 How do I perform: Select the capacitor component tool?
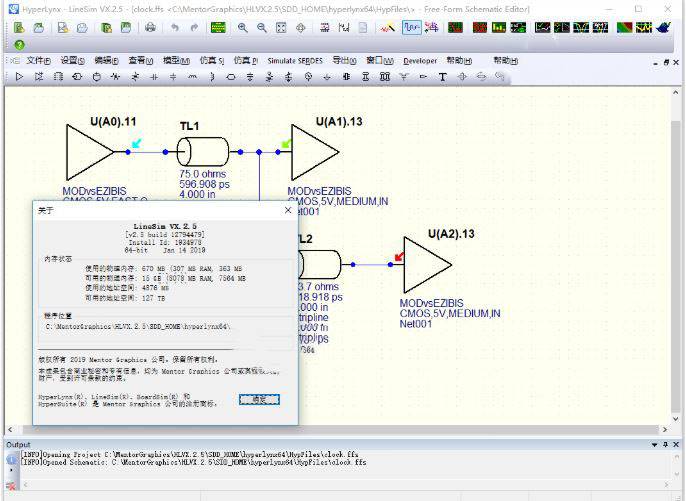pos(154,77)
